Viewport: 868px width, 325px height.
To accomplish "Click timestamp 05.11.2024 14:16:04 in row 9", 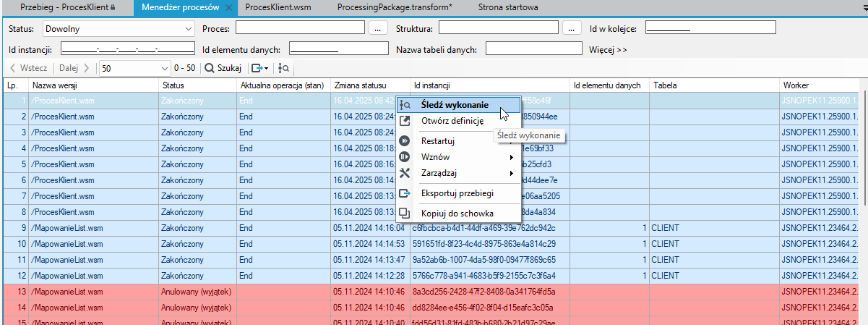I will [x=369, y=227].
